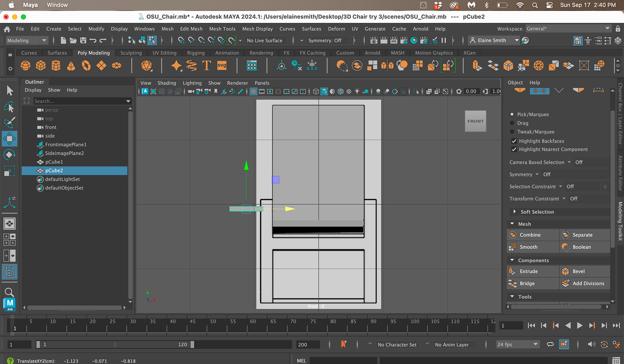624x364 pixels.
Task: Select the Move tool in toolbox
Action: point(9,139)
